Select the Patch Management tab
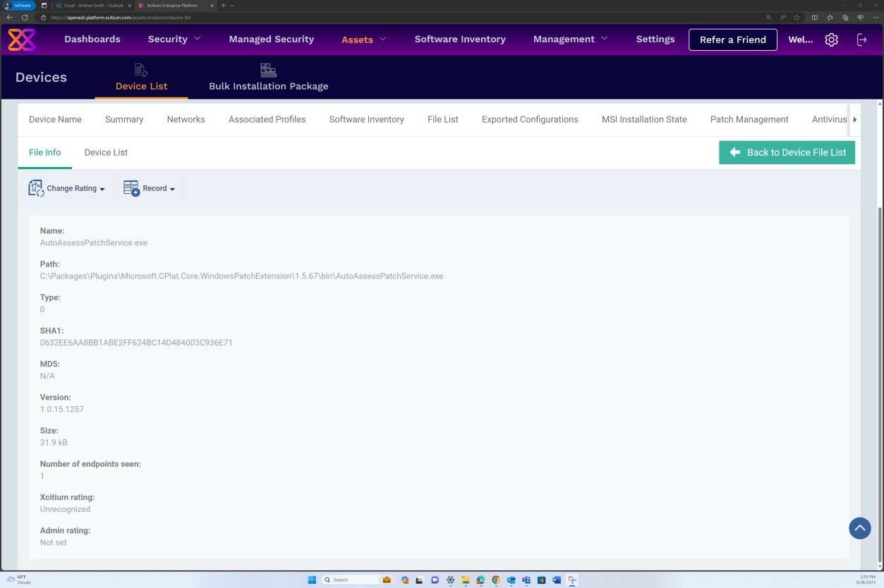Image resolution: width=884 pixels, height=588 pixels. pos(749,119)
